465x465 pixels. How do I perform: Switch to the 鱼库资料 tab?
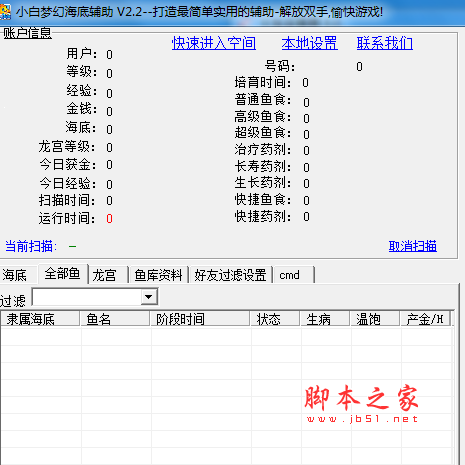pyautogui.click(x=159, y=275)
